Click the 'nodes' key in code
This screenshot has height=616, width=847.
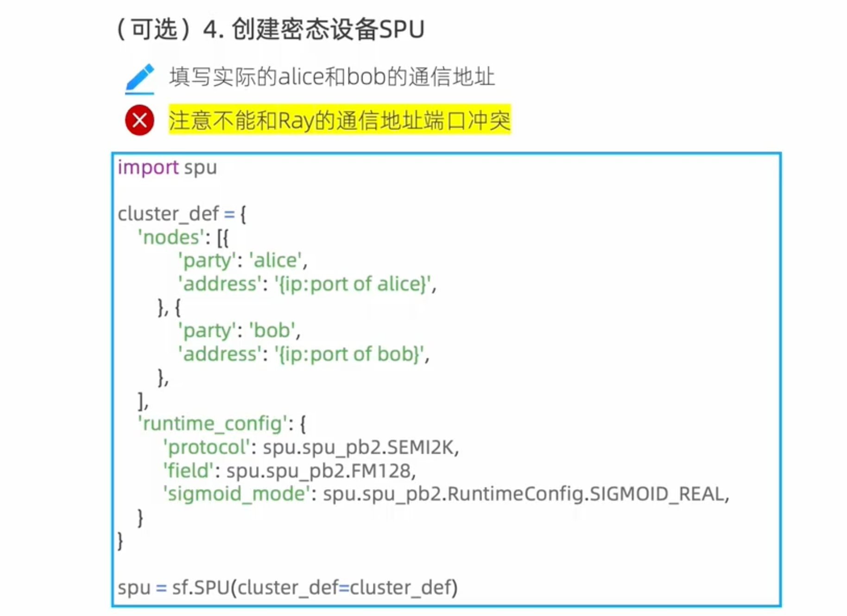(171, 238)
